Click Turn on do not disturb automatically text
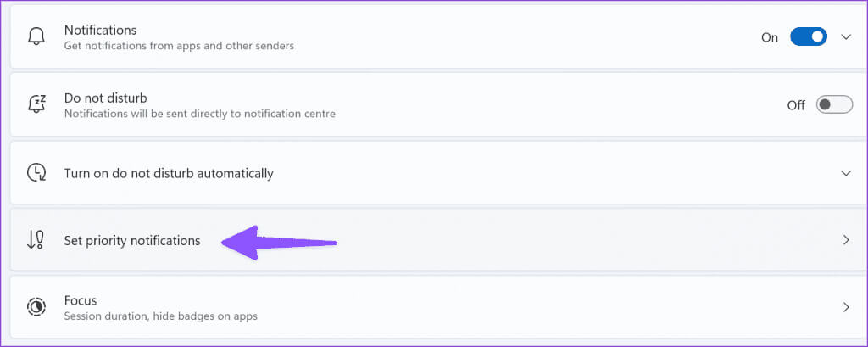868x347 pixels. [169, 173]
